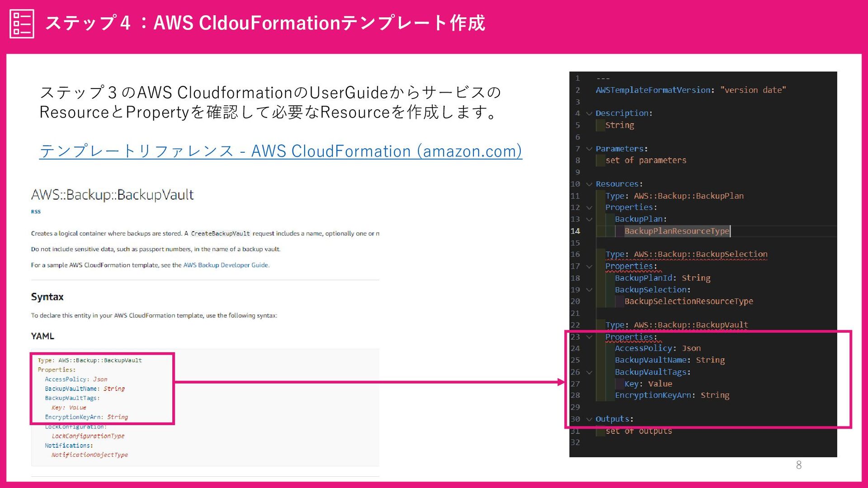The height and width of the screenshot is (488, 868).
Task: Click the Syntax heading in documentation
Action: tap(47, 297)
